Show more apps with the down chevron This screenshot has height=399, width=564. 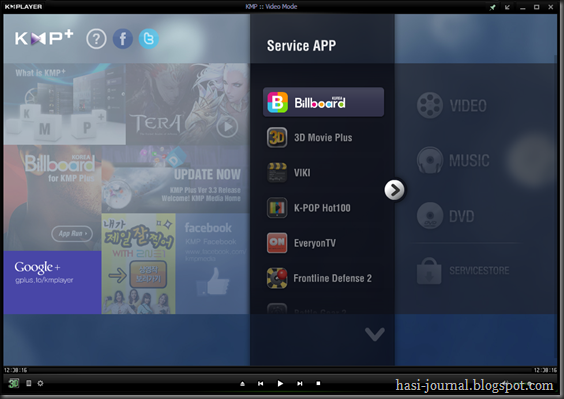coord(375,334)
